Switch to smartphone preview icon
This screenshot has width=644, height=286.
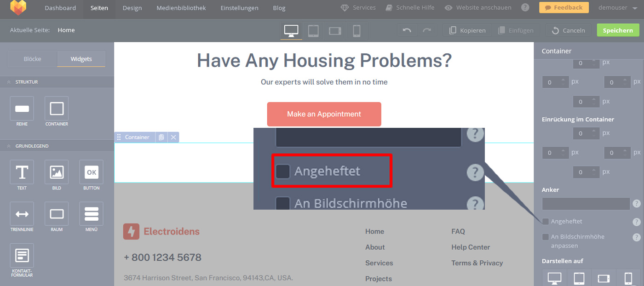click(x=356, y=31)
